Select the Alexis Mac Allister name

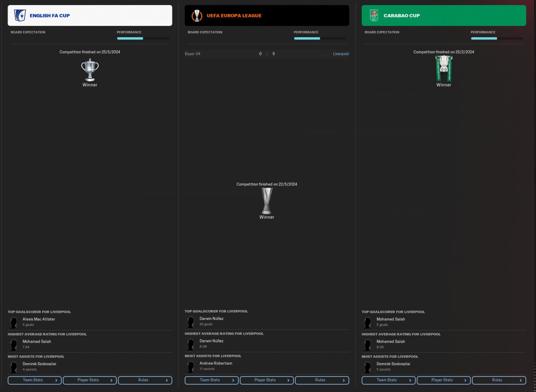(39, 319)
